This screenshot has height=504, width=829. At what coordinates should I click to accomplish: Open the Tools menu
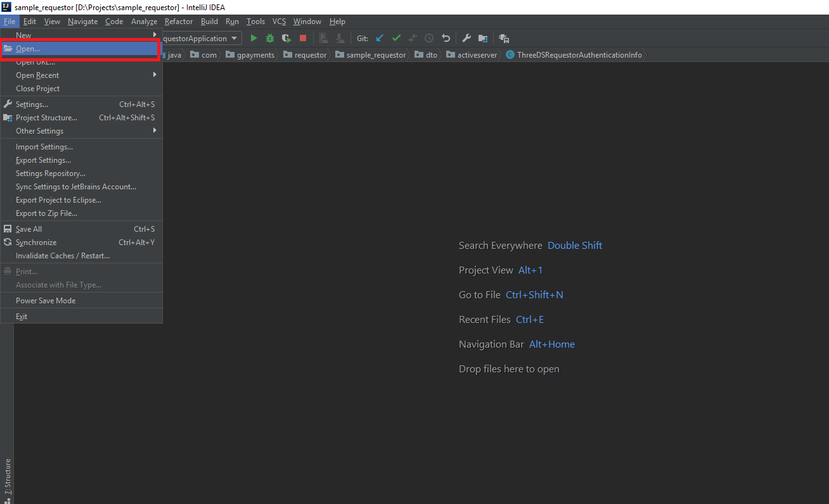[x=255, y=22]
